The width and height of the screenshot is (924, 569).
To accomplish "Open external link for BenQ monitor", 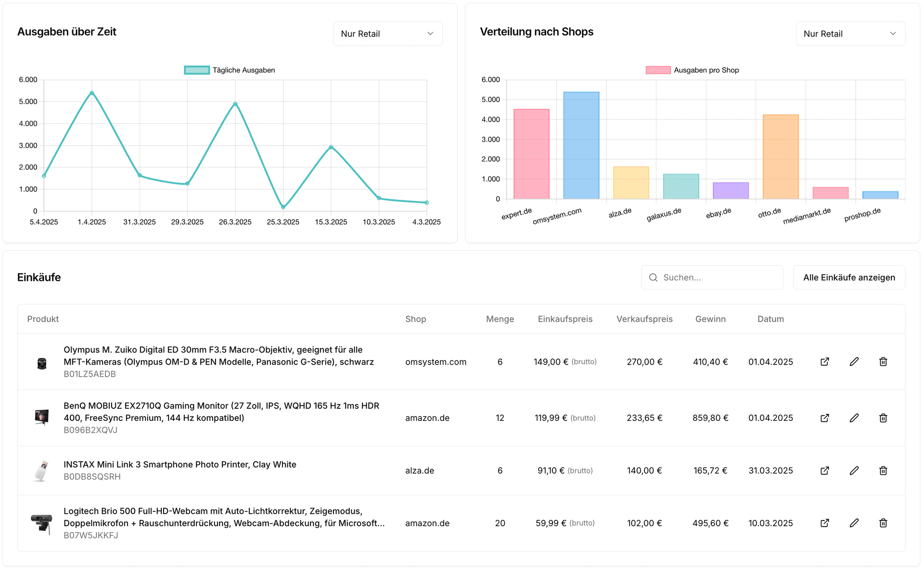I will tap(824, 417).
